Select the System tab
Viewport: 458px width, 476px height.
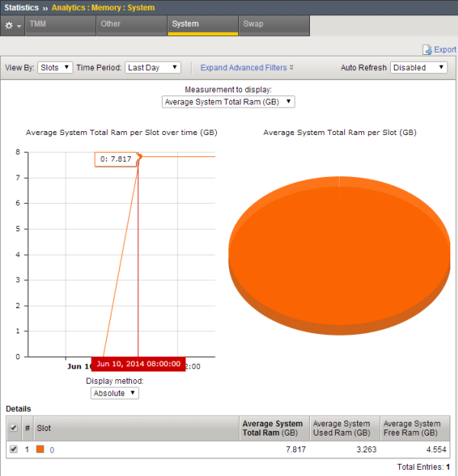click(202, 24)
